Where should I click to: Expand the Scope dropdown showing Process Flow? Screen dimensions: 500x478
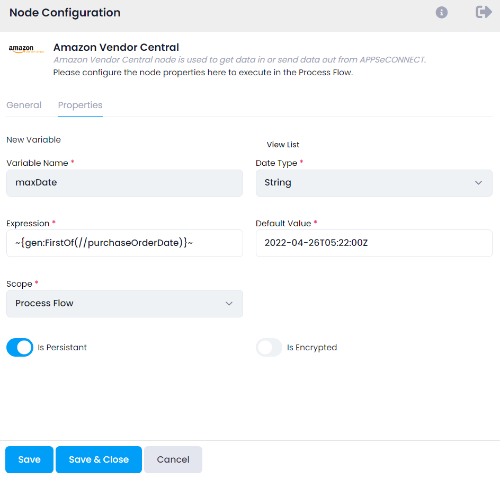(124, 303)
